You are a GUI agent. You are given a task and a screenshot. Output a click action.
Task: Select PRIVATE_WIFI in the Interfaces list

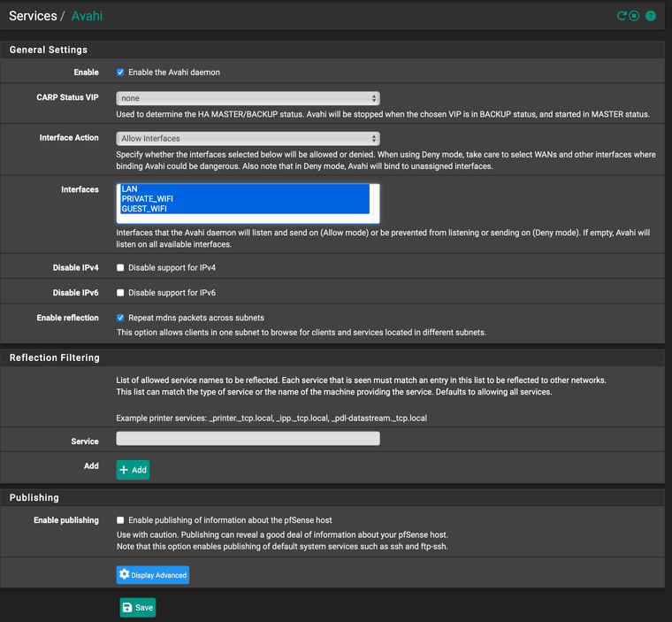pyautogui.click(x=245, y=198)
